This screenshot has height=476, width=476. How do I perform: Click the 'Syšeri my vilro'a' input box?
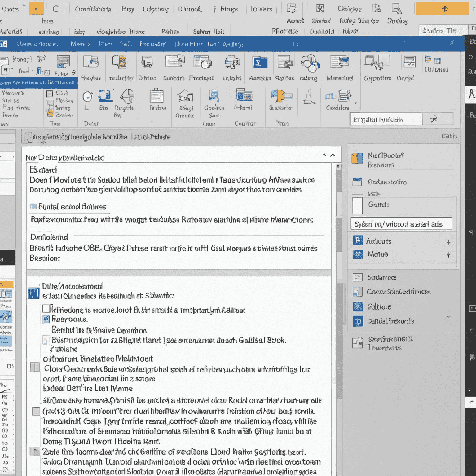(401, 223)
